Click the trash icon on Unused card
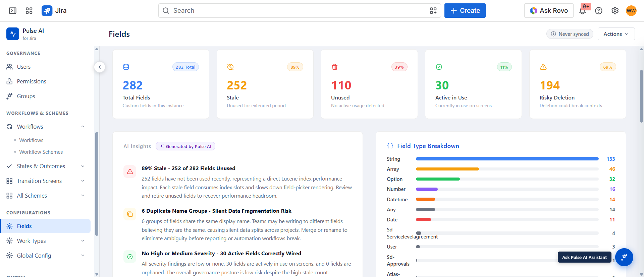Viewport: 644px width, 277px height. [335, 67]
